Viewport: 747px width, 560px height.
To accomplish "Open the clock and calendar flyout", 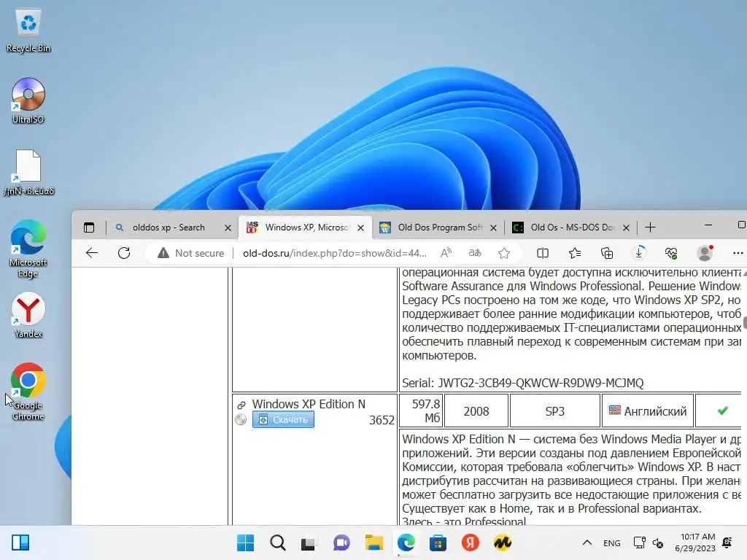I will [x=695, y=542].
